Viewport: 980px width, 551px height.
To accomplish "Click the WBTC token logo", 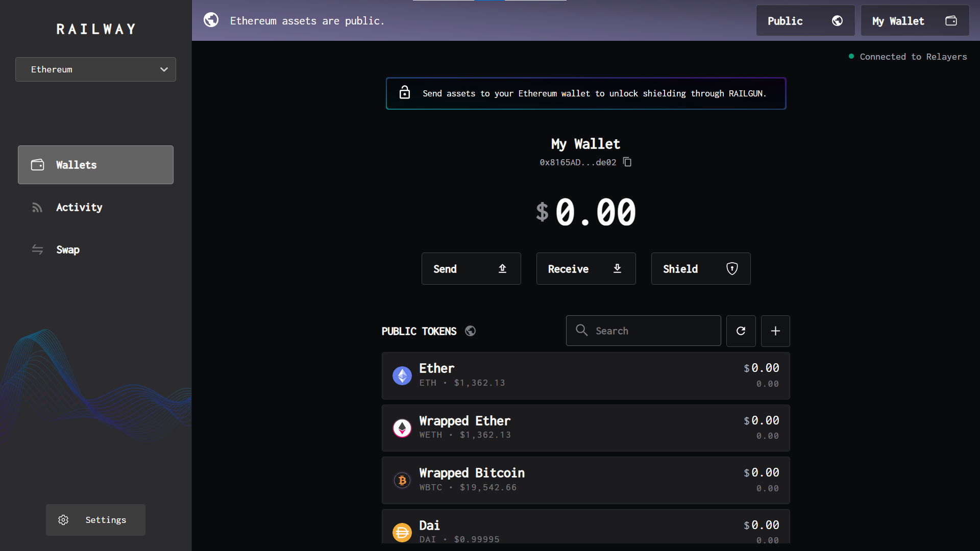I will [402, 480].
